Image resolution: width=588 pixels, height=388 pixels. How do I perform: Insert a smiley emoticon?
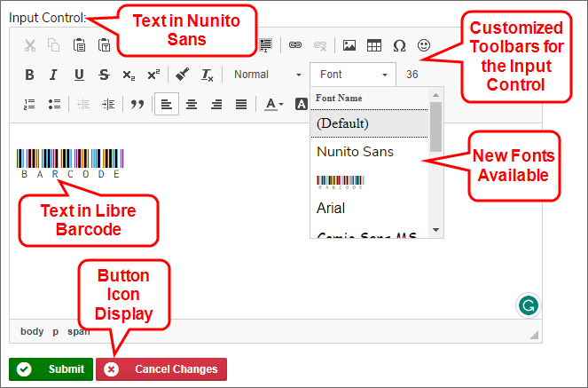pyautogui.click(x=424, y=44)
